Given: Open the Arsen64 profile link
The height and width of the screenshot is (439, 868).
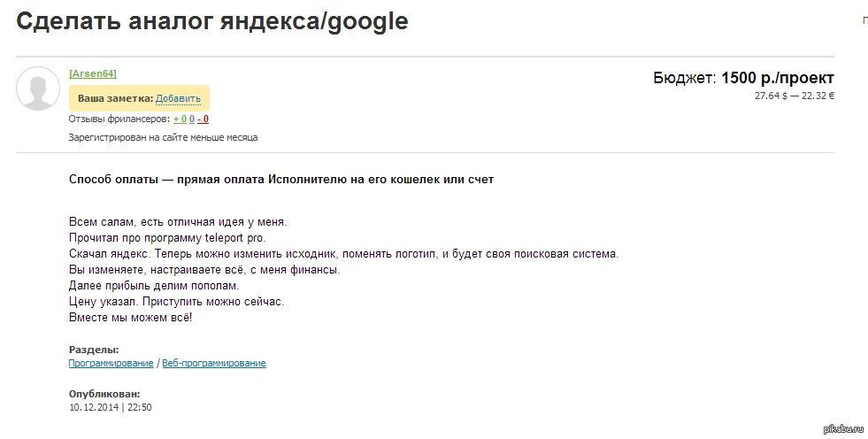Looking at the screenshot, I should click(x=92, y=73).
